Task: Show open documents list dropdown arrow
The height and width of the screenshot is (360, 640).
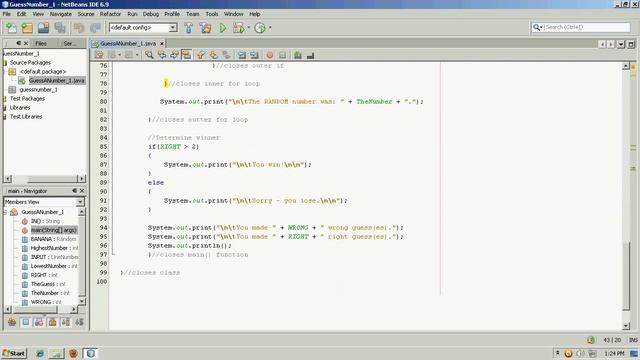Action: 621,44
